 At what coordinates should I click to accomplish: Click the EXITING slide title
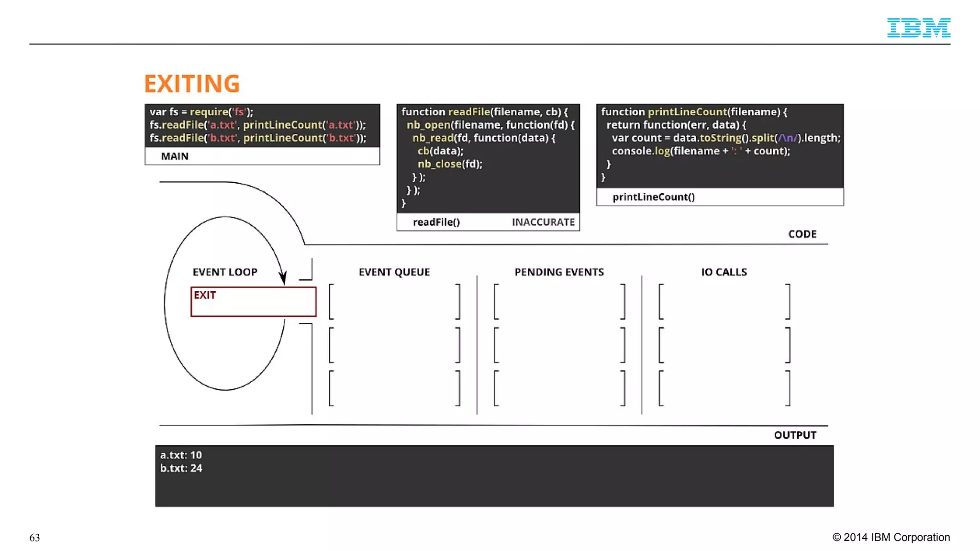coord(192,84)
